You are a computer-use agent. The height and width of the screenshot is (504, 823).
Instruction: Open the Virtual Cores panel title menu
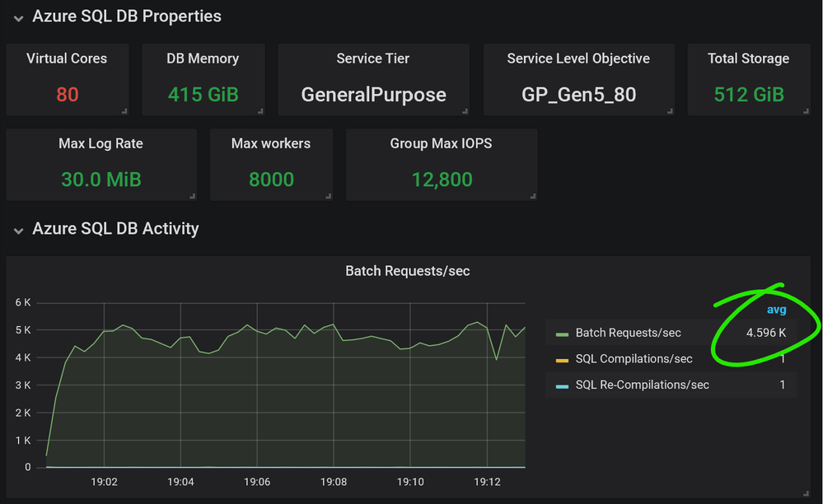pyautogui.click(x=67, y=58)
